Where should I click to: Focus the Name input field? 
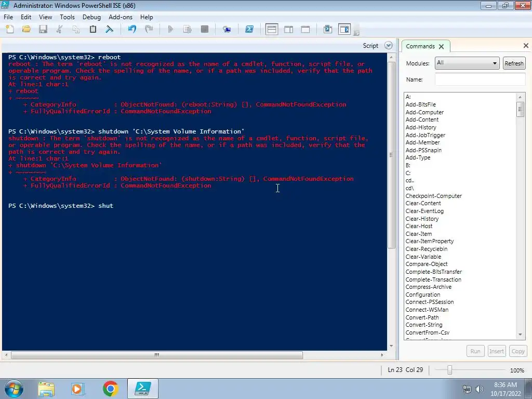tap(480, 79)
